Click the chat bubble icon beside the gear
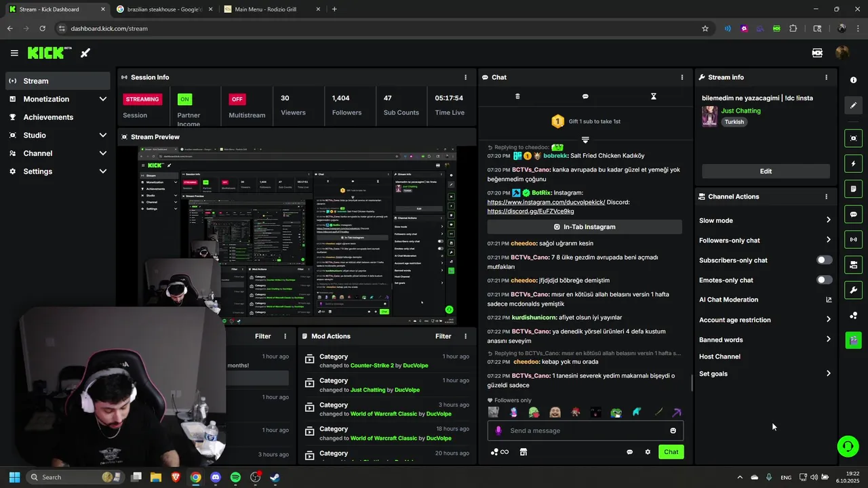The height and width of the screenshot is (488, 868). [629, 452]
